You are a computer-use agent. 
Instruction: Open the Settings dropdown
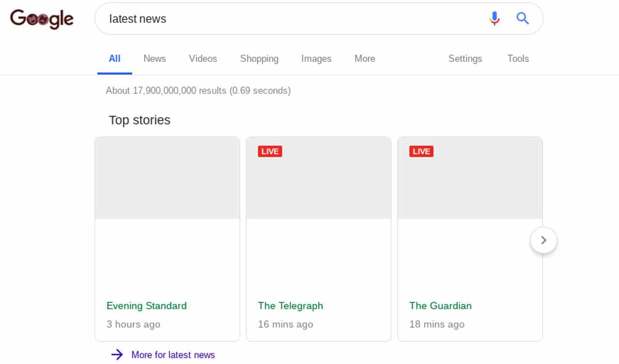465,58
